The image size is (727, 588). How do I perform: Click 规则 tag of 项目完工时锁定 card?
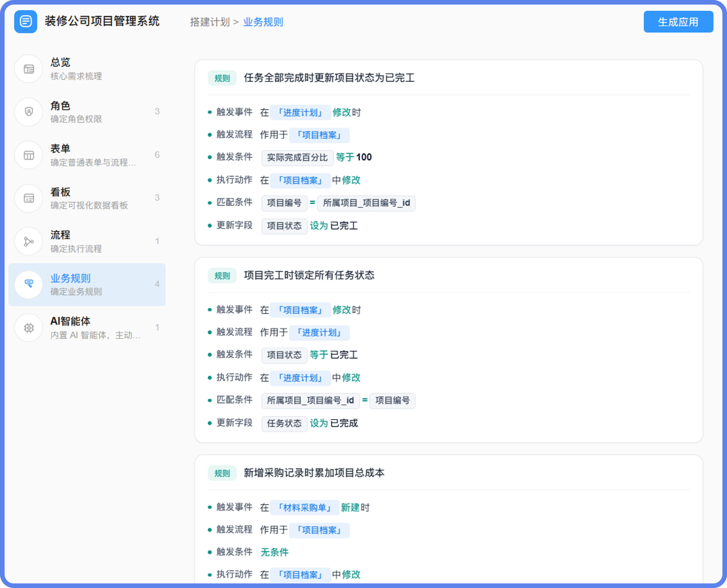(222, 276)
